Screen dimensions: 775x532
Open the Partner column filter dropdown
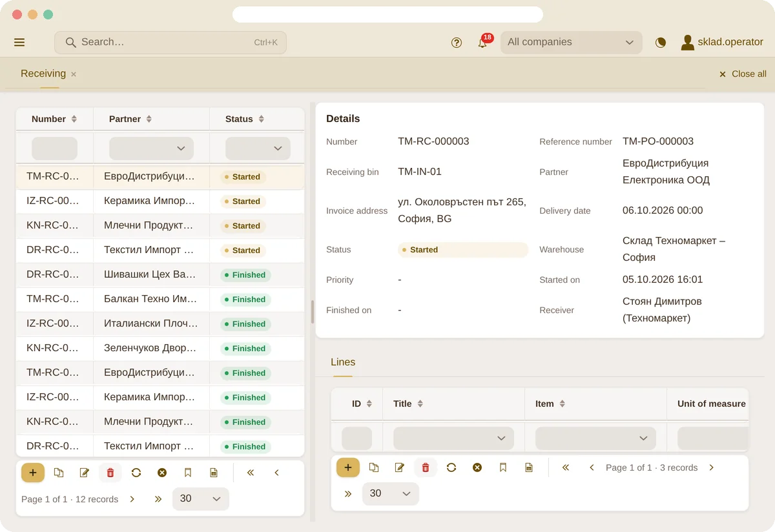tap(151, 148)
